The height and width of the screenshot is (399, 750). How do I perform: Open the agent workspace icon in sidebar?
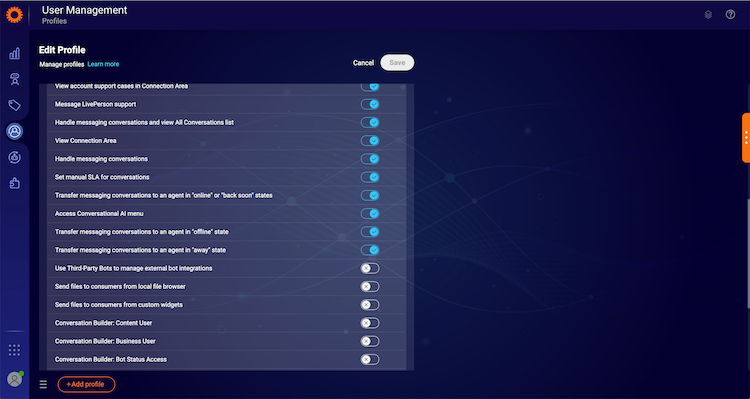coord(15,79)
